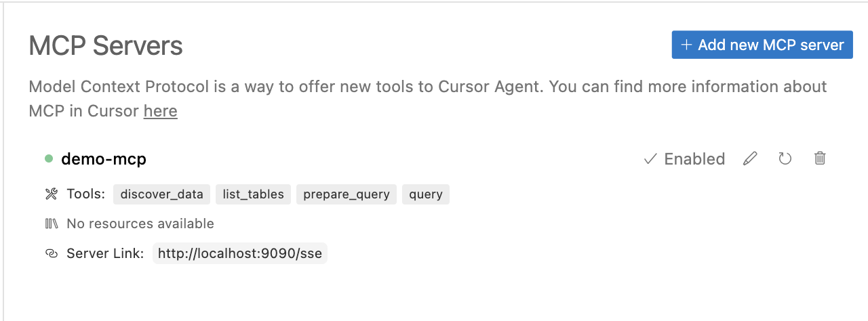Click the demo-mcp server name
The height and width of the screenshot is (321, 868).
click(x=104, y=159)
